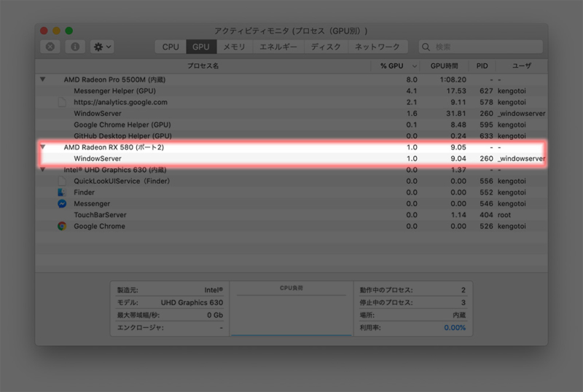Sort by GPU時間 column header
Screen dimensions: 583x392
tap(444, 66)
